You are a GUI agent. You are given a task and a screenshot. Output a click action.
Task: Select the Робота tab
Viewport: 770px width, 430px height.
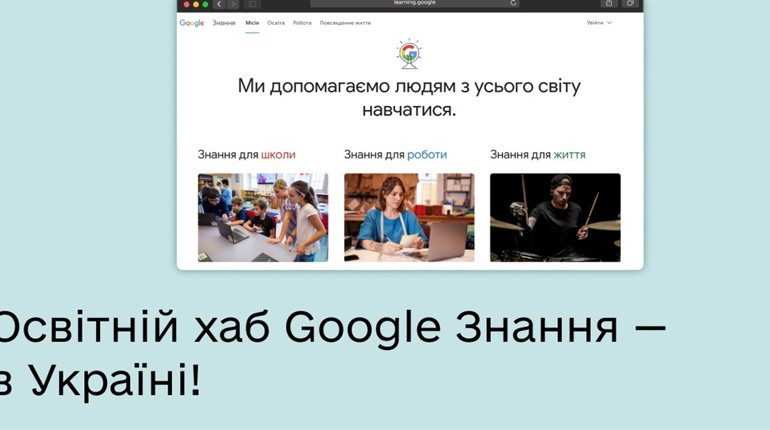tap(302, 23)
